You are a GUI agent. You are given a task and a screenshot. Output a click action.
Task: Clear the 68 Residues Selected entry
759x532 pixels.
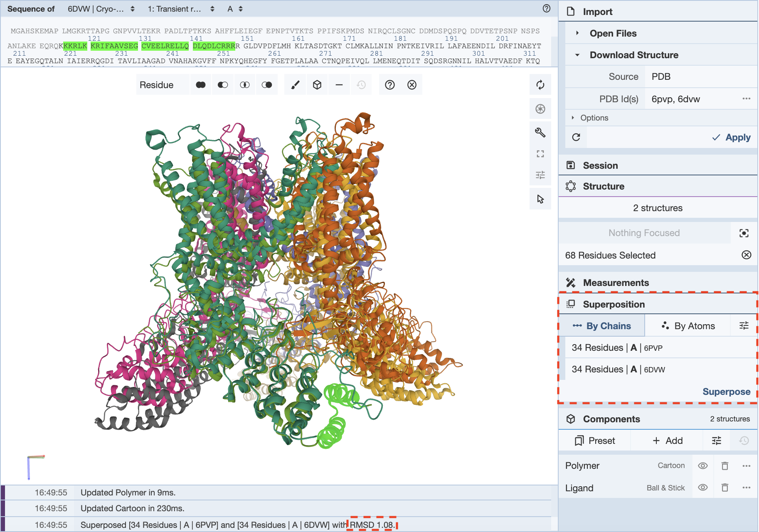tap(746, 255)
